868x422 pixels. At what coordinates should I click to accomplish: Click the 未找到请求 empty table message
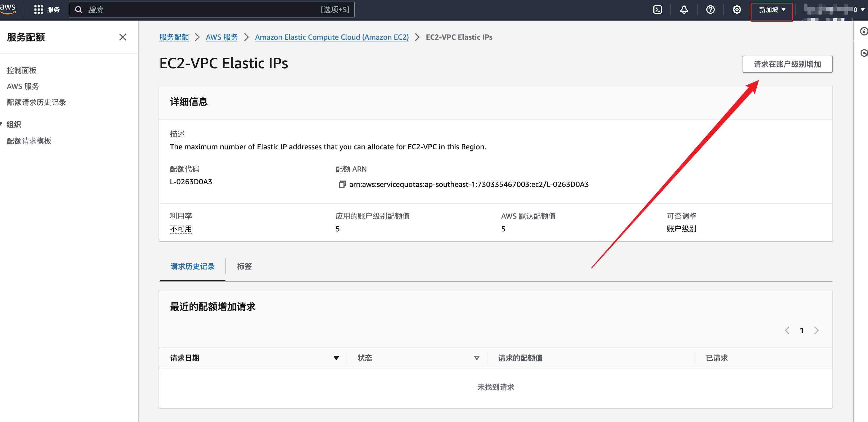[496, 387]
